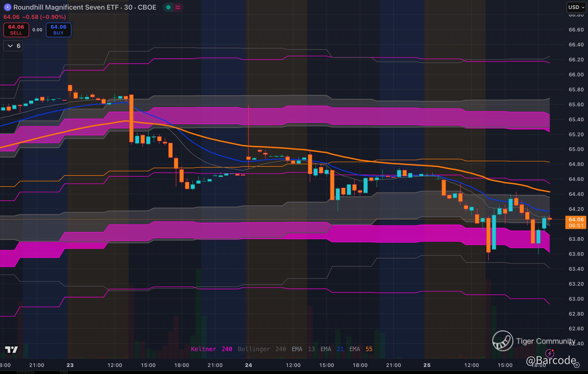Expand the indicator legend chevron showing 6
Screen dimensions: 588x374
10,46
